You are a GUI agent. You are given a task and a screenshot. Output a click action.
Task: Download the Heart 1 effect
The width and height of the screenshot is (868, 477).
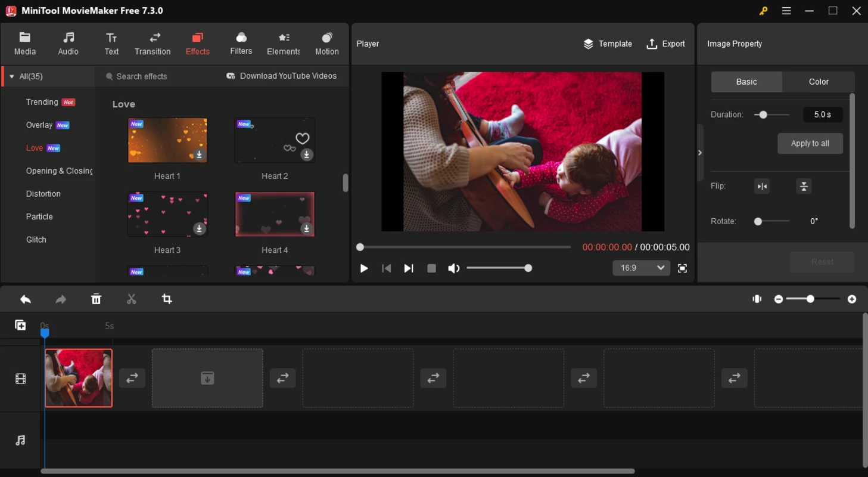point(200,155)
